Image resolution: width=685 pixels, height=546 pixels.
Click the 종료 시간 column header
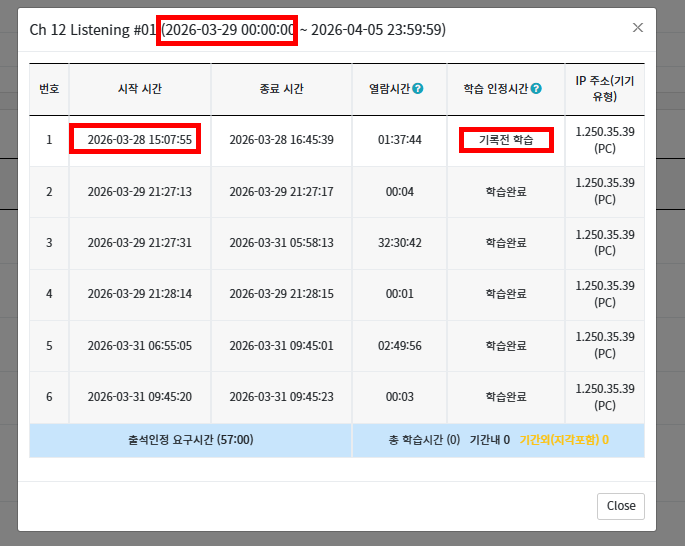(281, 89)
